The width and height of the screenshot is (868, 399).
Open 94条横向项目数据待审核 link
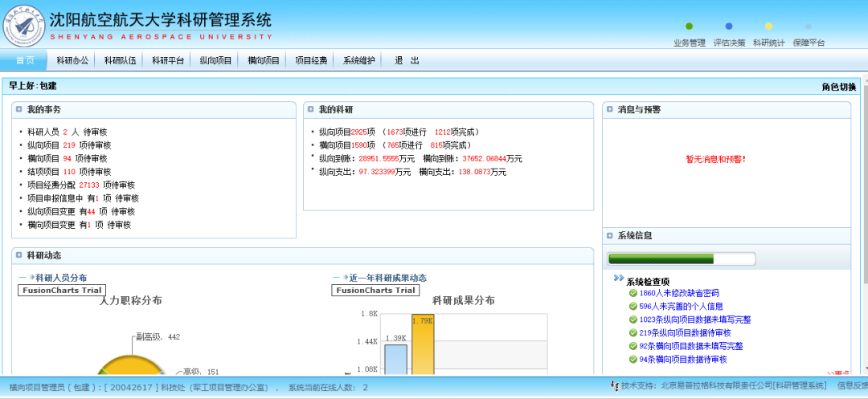point(682,359)
